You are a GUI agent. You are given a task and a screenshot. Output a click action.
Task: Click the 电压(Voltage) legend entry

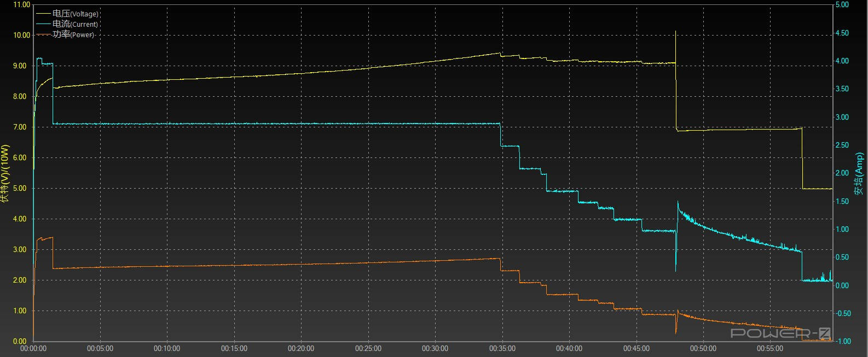[x=76, y=14]
